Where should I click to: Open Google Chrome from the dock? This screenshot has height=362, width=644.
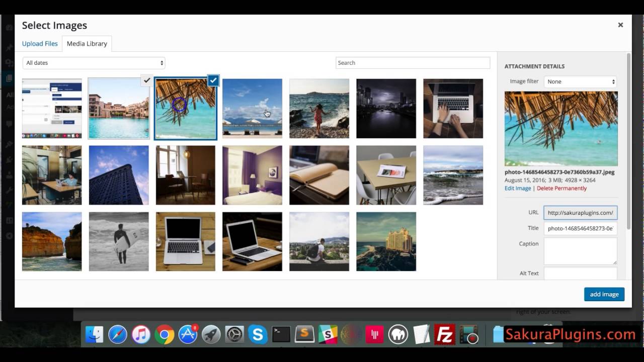pos(165,334)
